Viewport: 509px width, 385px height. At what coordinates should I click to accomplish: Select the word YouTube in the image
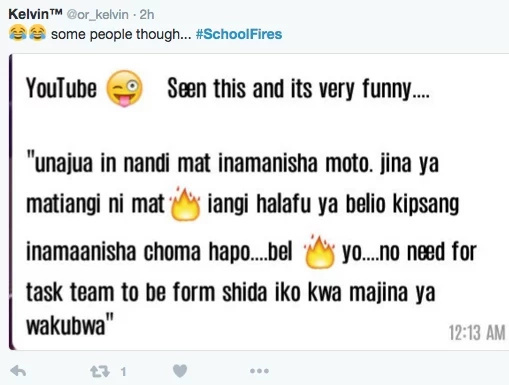pyautogui.click(x=61, y=88)
